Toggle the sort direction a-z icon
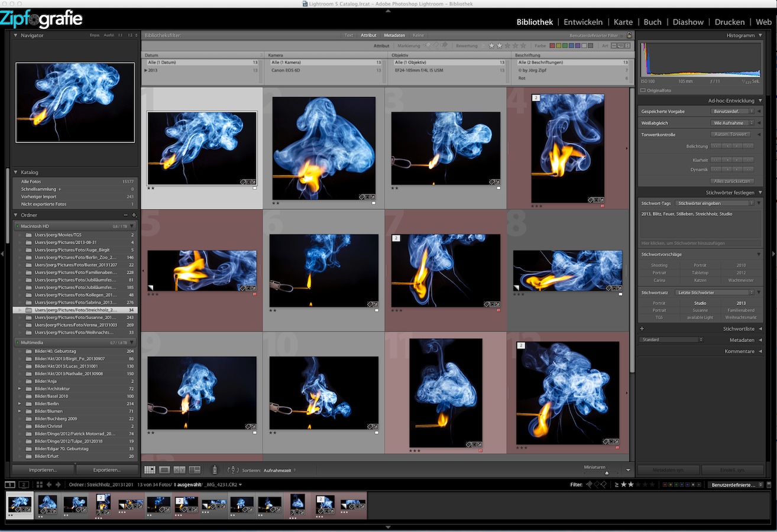The image size is (777, 532). (232, 470)
